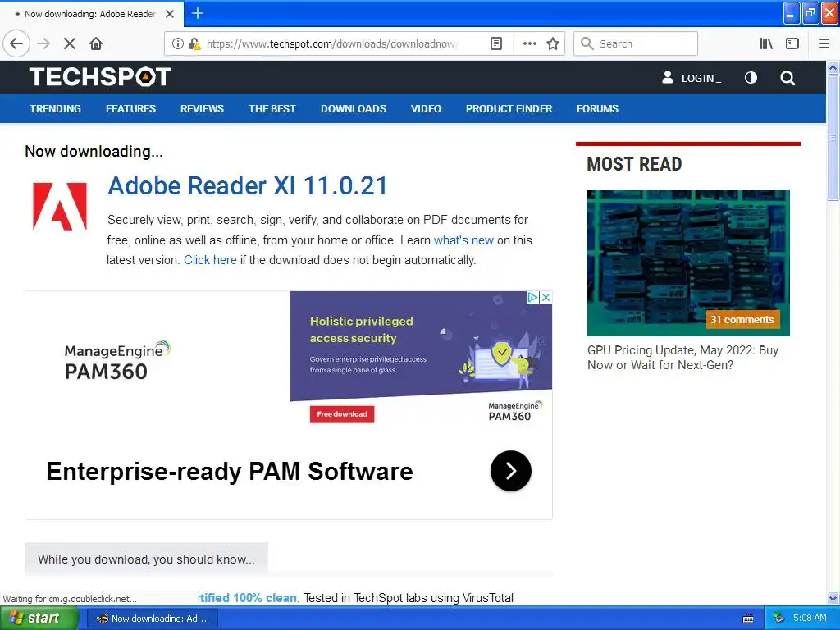Click the black arrow circle in the ad
Screen dimensions: 840x630
[510, 471]
